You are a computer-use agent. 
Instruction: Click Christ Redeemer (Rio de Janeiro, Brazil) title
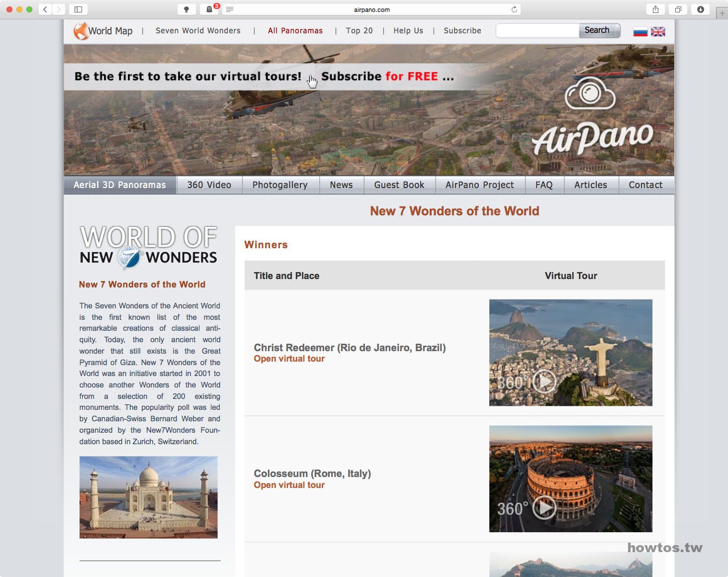pos(350,348)
